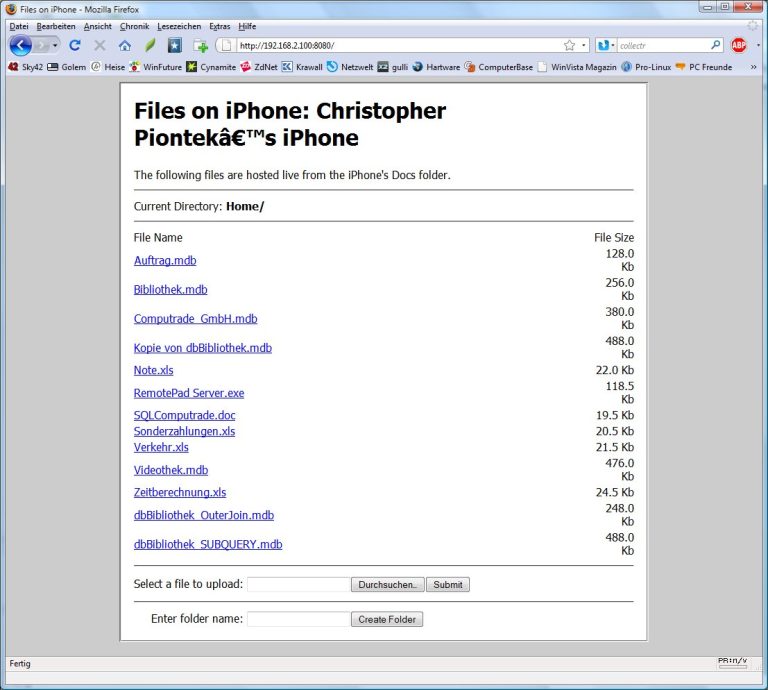The height and width of the screenshot is (690, 768).
Task: Open dbBibliothek_OuterJoin.mdb link
Action: [x=204, y=515]
